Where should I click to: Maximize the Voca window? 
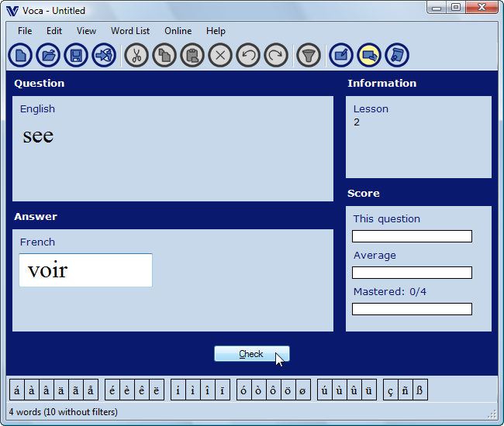[456, 8]
